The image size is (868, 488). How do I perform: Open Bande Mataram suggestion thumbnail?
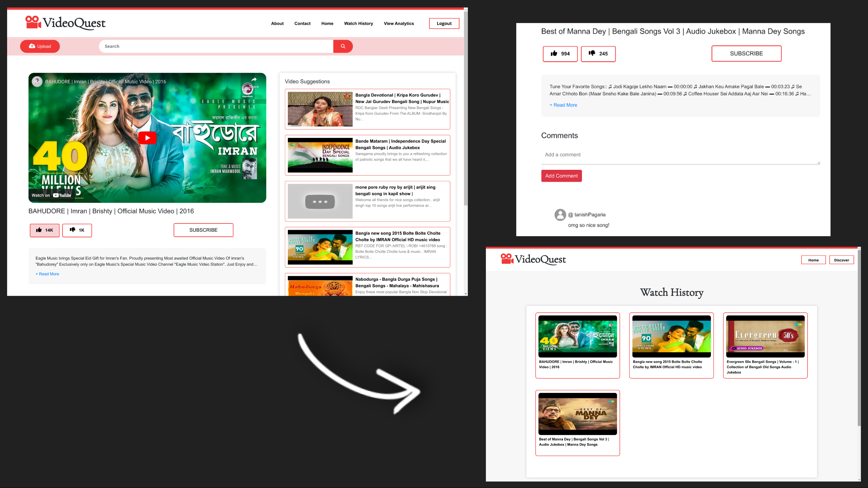[320, 155]
